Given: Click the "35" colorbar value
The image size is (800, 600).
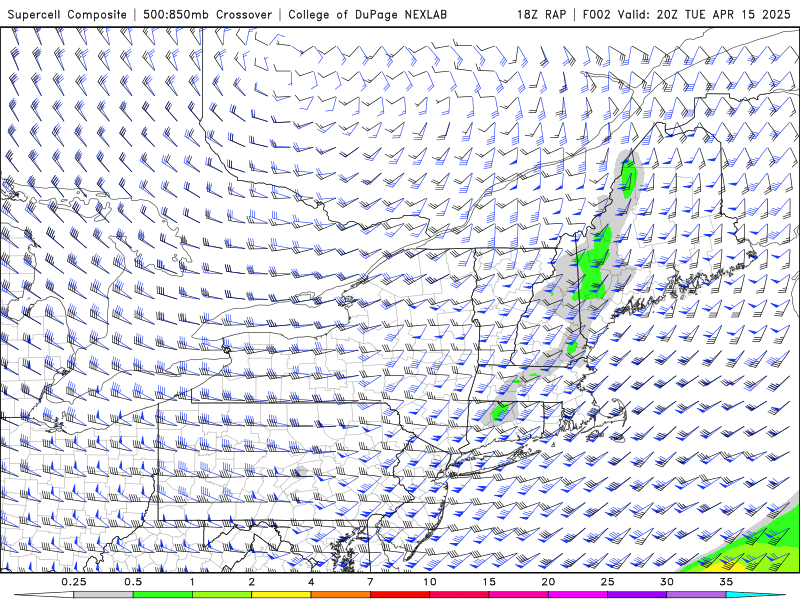Looking at the screenshot, I should coord(726,582).
